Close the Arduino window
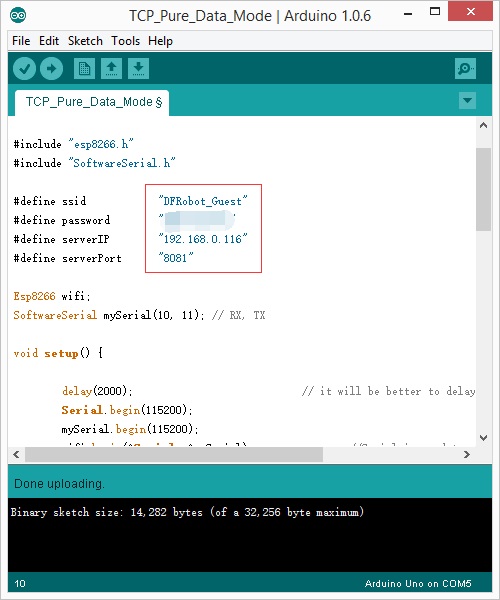 pyautogui.click(x=470, y=11)
